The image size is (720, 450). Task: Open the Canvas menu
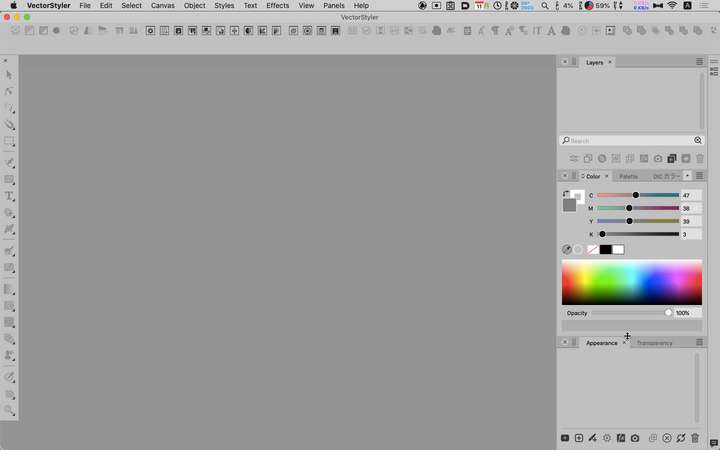tap(163, 6)
